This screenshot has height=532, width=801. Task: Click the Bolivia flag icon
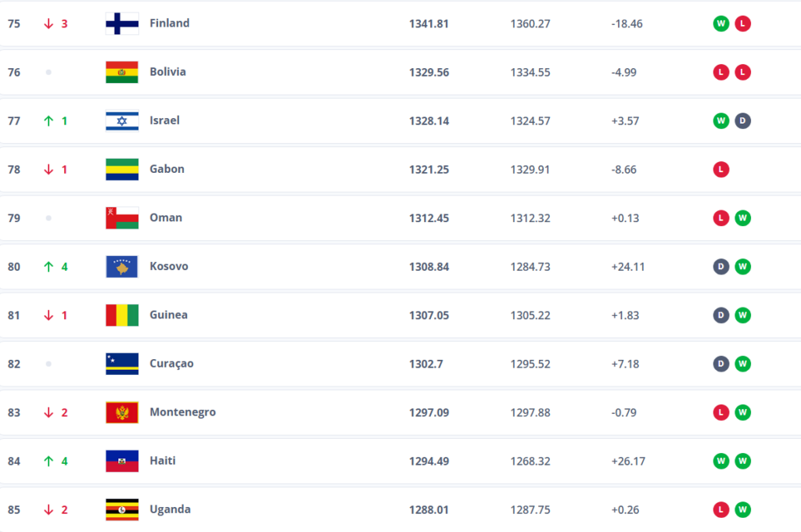pyautogui.click(x=122, y=72)
